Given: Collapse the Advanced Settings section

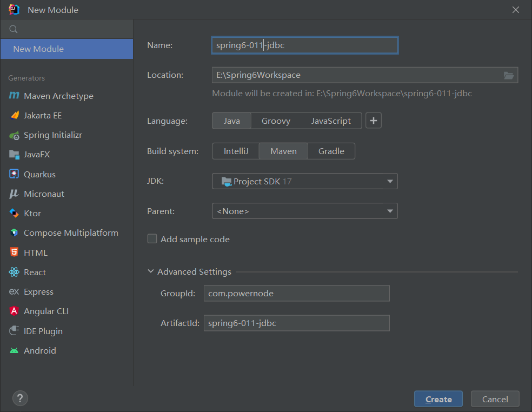Looking at the screenshot, I should pyautogui.click(x=151, y=271).
